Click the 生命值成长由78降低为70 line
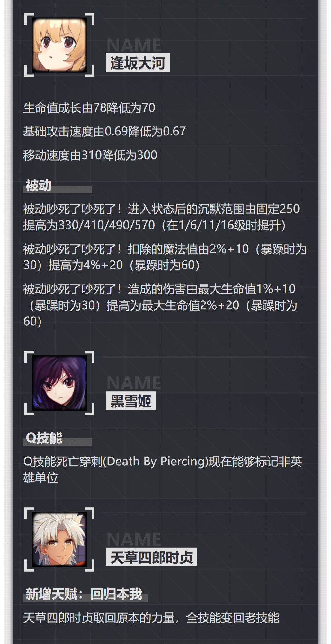This screenshot has height=644, width=331. coord(89,108)
